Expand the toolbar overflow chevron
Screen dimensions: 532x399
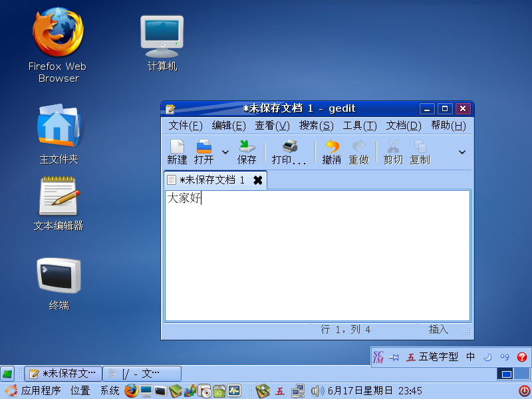point(462,152)
